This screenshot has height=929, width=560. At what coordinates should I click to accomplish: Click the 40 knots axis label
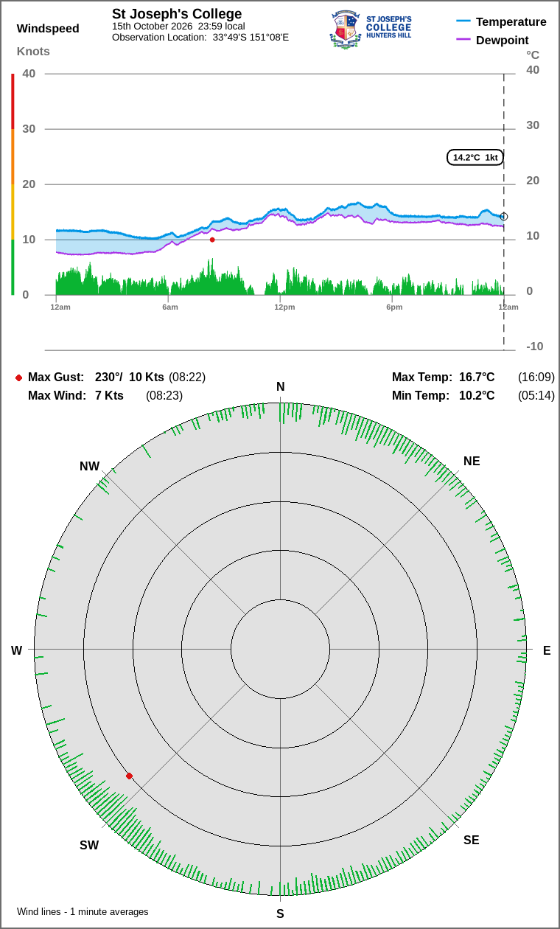(29, 73)
